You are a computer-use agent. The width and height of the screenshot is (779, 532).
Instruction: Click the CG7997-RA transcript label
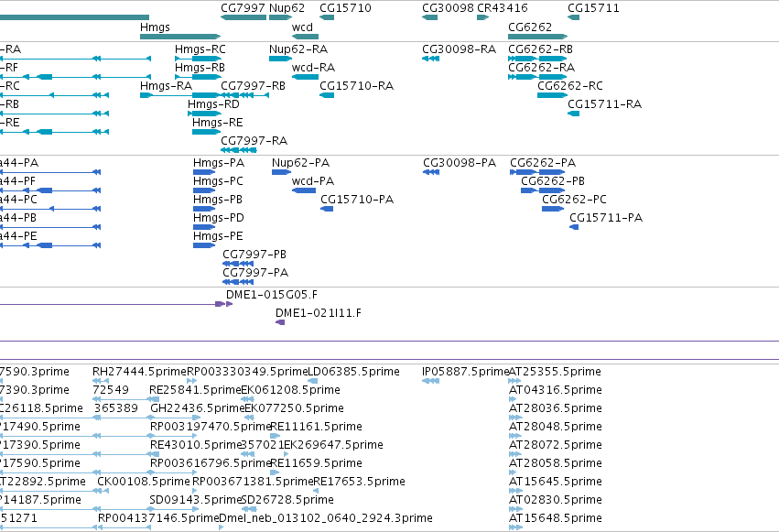tap(254, 141)
